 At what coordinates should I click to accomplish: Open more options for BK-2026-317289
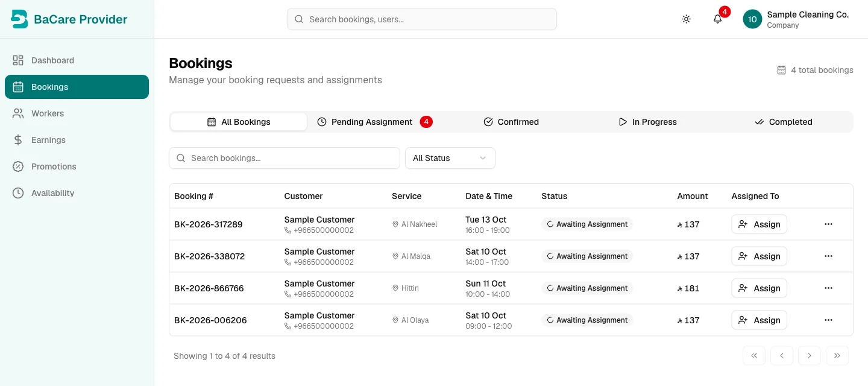[828, 224]
